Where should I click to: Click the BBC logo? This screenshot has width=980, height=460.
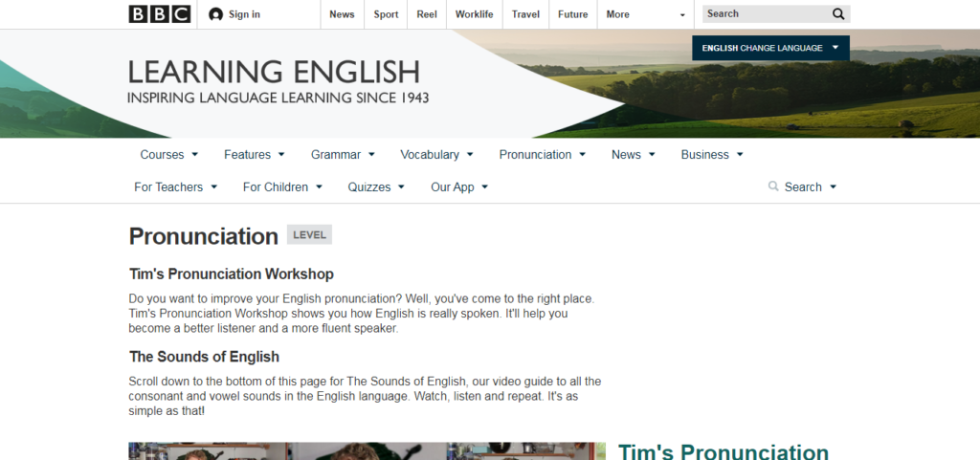[x=160, y=13]
